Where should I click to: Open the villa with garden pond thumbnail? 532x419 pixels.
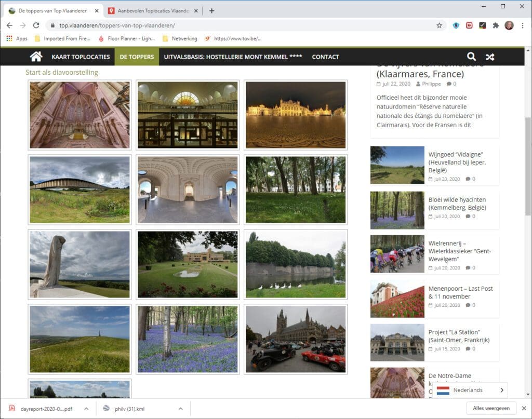[188, 264]
